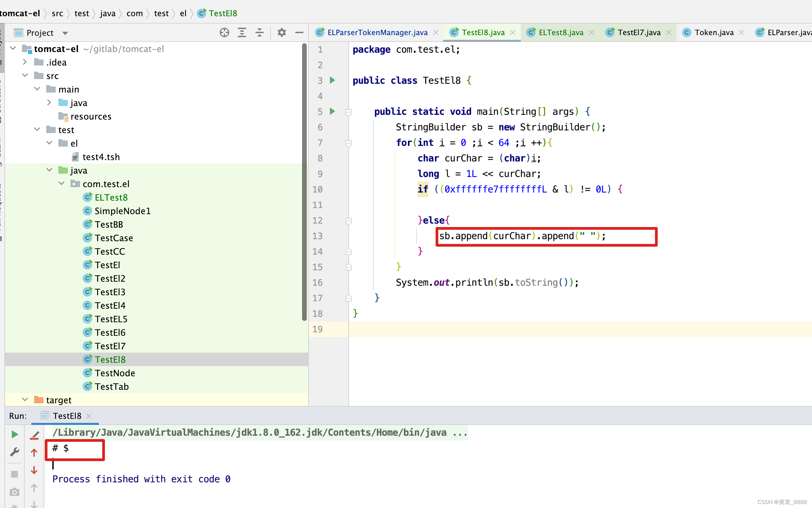
Task: Click 'TestEl8' in the breadcrumb path
Action: coord(223,14)
